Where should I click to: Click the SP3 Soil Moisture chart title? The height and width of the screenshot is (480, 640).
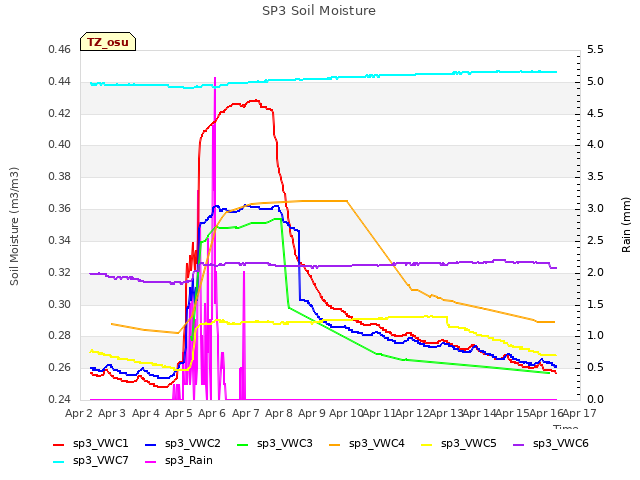pyautogui.click(x=319, y=11)
